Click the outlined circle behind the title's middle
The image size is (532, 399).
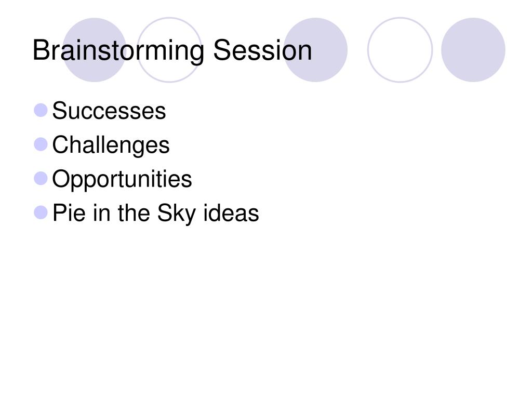click(x=169, y=50)
